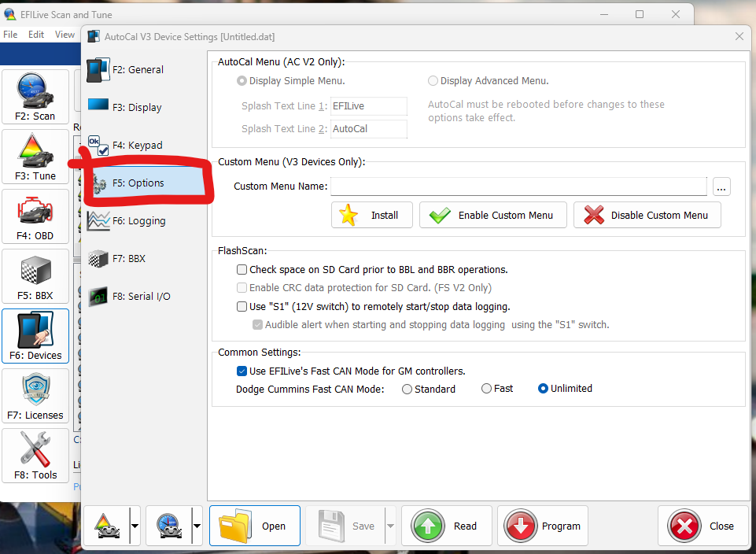Screen dimensions: 756x554
Task: Click the scan gauge icon button at bottom
Action: [169, 526]
